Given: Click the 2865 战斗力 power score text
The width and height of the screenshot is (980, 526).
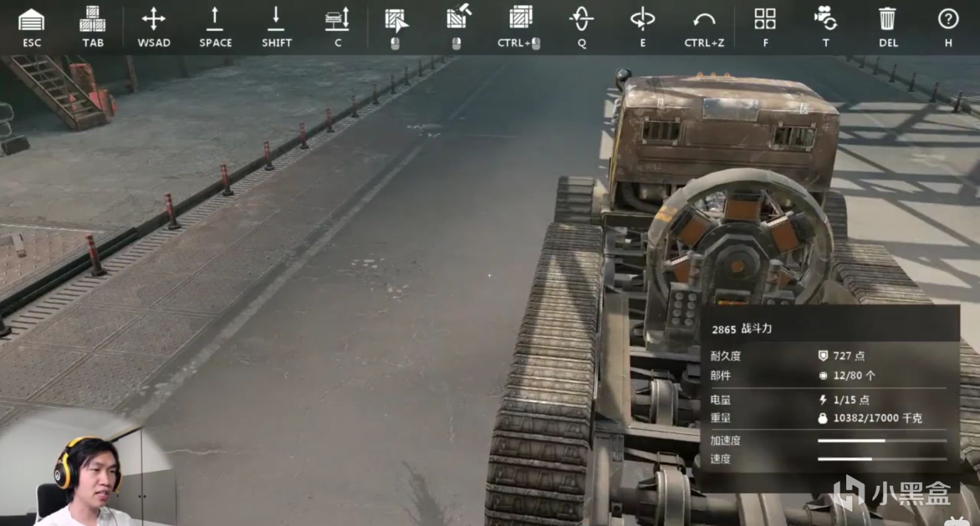Looking at the screenshot, I should tap(742, 329).
